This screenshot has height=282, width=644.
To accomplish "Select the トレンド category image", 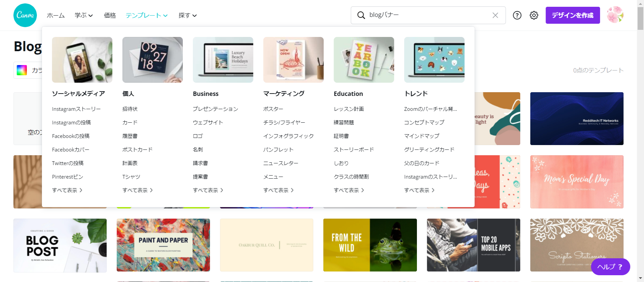I will point(434,60).
